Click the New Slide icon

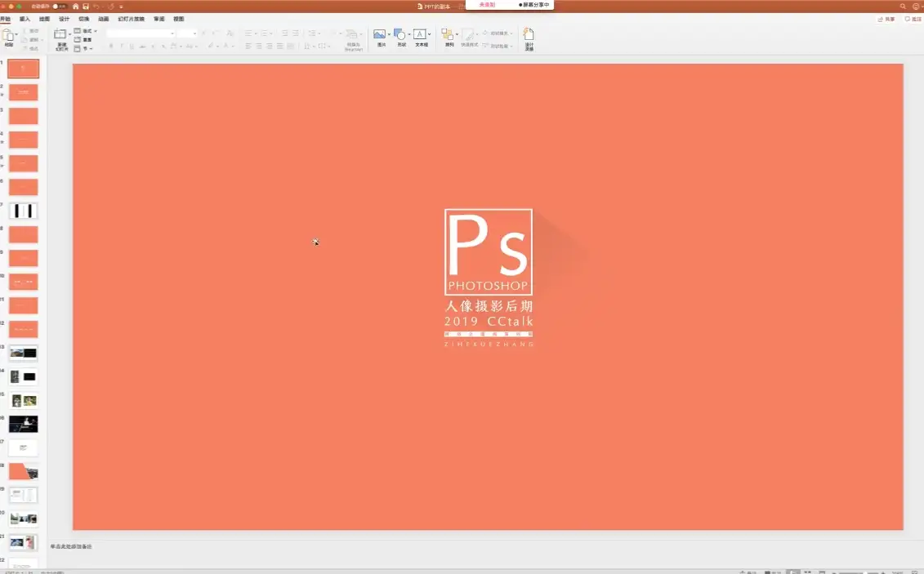coord(60,35)
